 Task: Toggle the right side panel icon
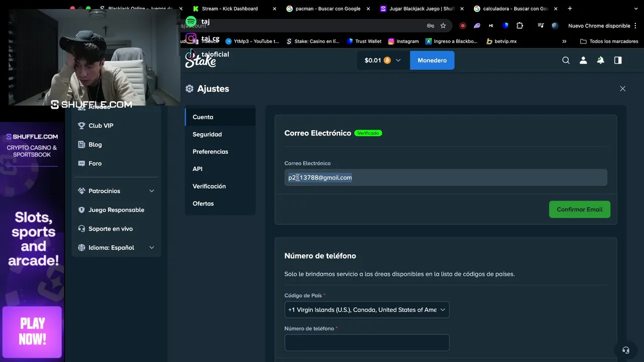(618, 60)
